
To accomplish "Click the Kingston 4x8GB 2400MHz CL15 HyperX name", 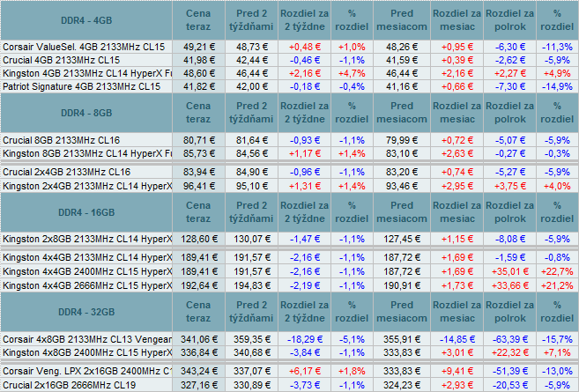I will coord(87,352).
